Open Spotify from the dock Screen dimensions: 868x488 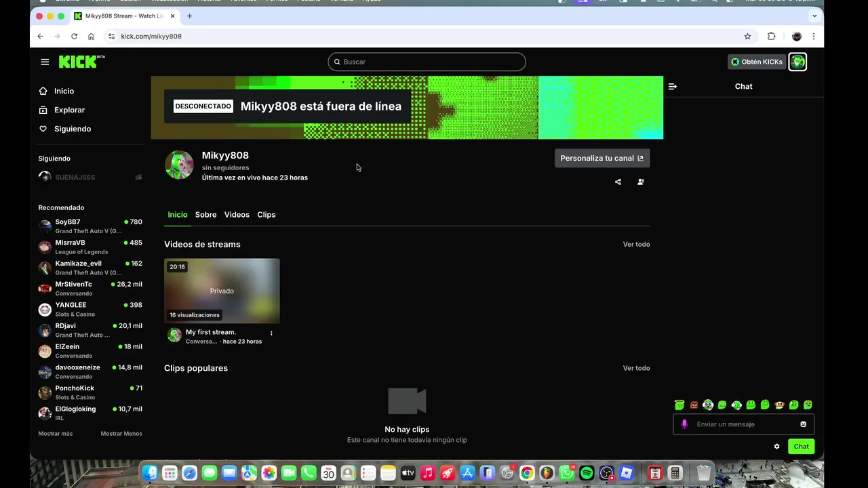point(587,473)
